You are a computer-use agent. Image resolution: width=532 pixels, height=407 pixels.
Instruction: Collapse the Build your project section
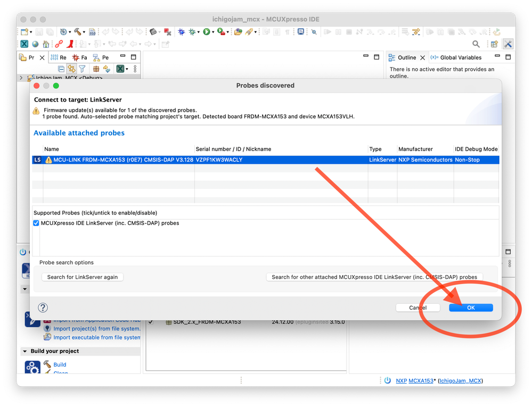point(25,351)
